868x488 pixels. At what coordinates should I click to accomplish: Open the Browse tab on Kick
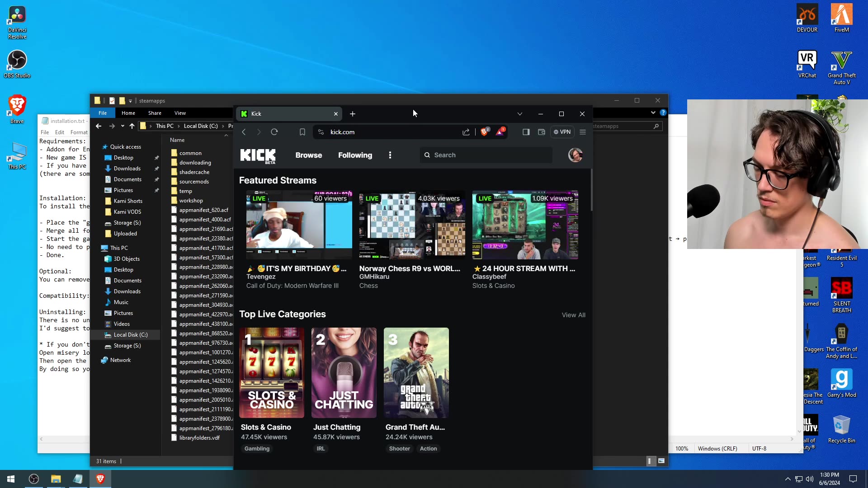[309, 155]
